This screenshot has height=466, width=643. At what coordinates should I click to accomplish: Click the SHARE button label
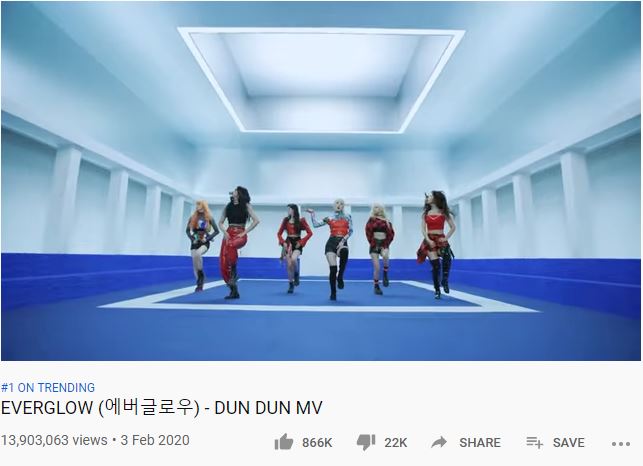click(480, 443)
